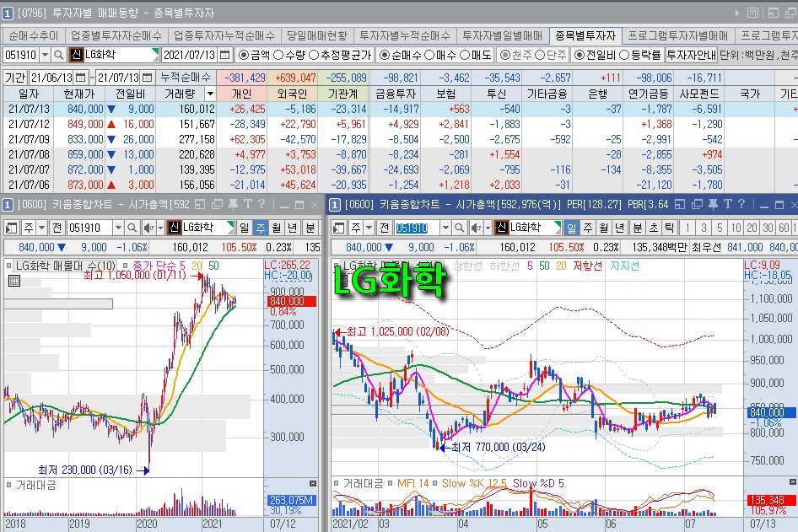The height and width of the screenshot is (532, 798).
Task: Click pin icon in right chart title bar
Action: (x=713, y=205)
